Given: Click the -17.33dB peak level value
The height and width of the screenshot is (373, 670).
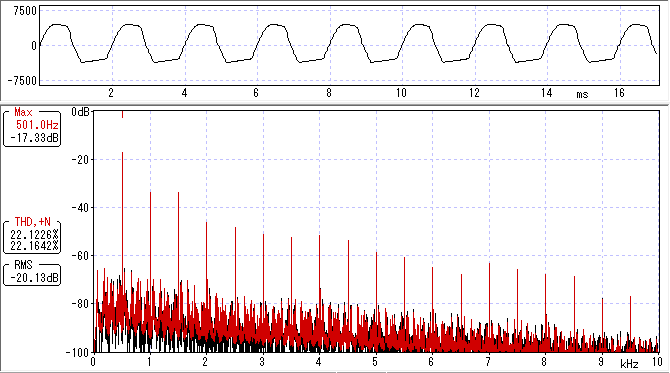Looking at the screenshot, I should coord(35,138).
